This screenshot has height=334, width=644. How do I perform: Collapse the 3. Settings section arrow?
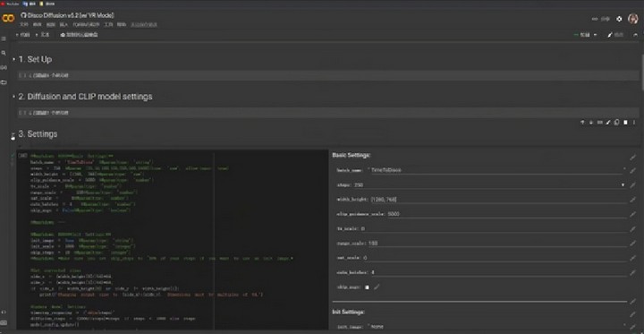(13, 134)
